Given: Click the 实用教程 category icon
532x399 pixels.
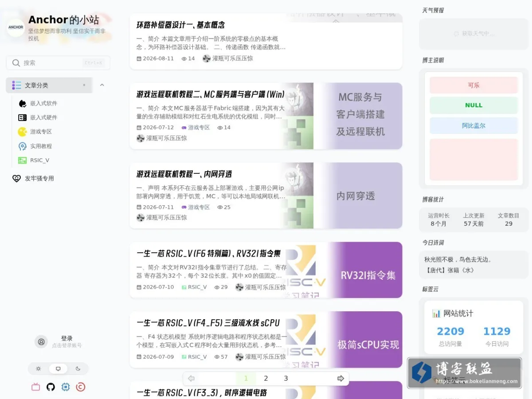Looking at the screenshot, I should coord(22,146).
